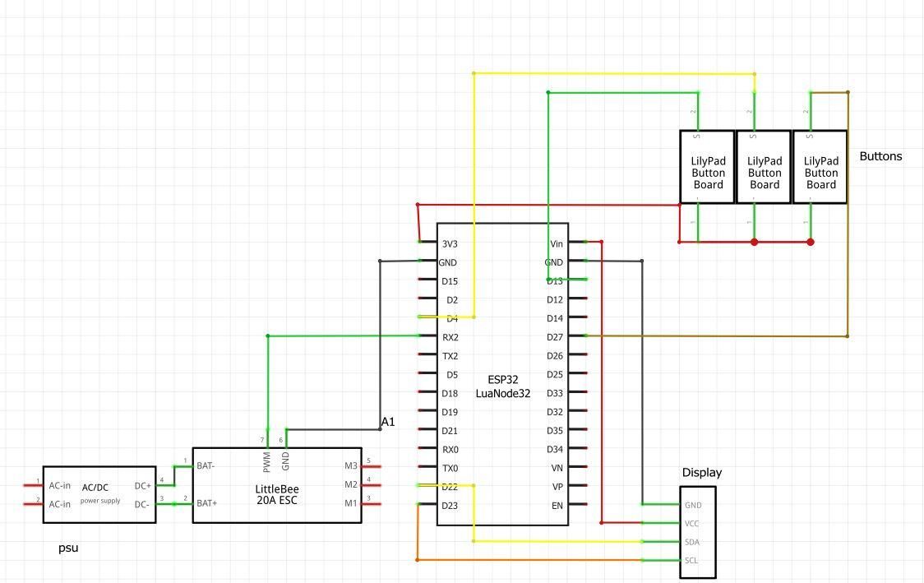This screenshot has height=583, width=924.
Task: Click the RX2 pin on the ESP32
Action: (427, 335)
